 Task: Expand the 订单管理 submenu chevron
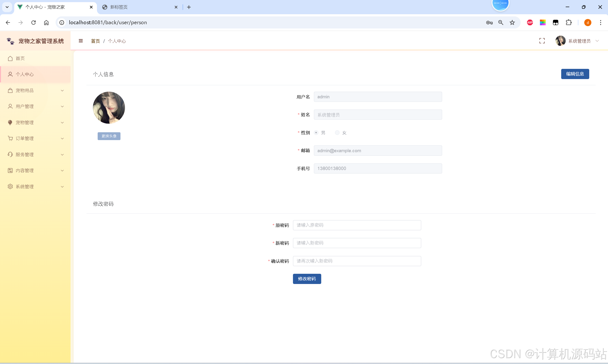tap(62, 139)
